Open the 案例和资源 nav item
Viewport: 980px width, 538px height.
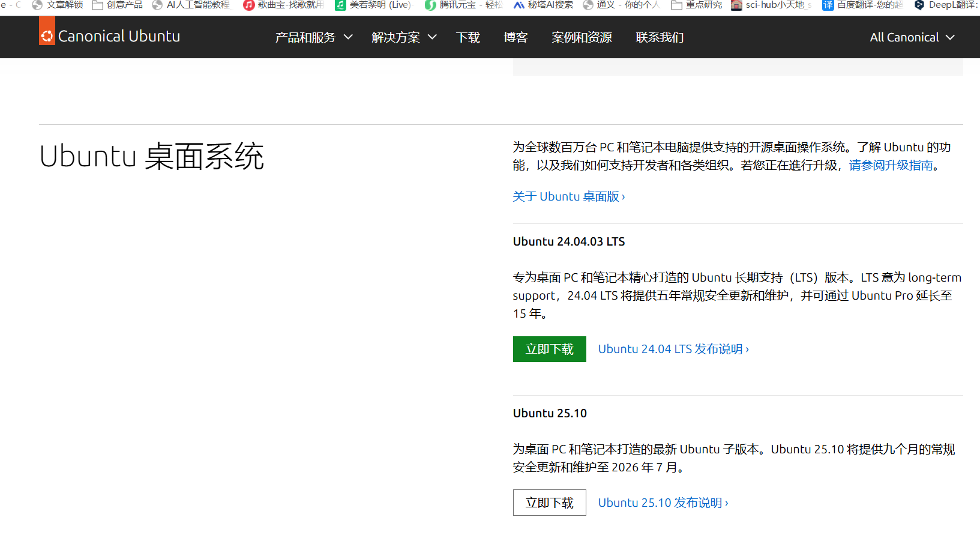point(582,37)
